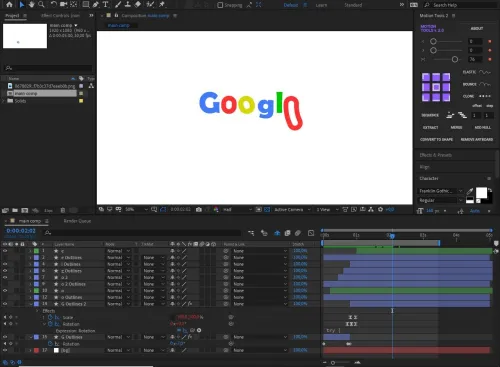
Task: Select the Eraser tool
Action: (138, 5)
